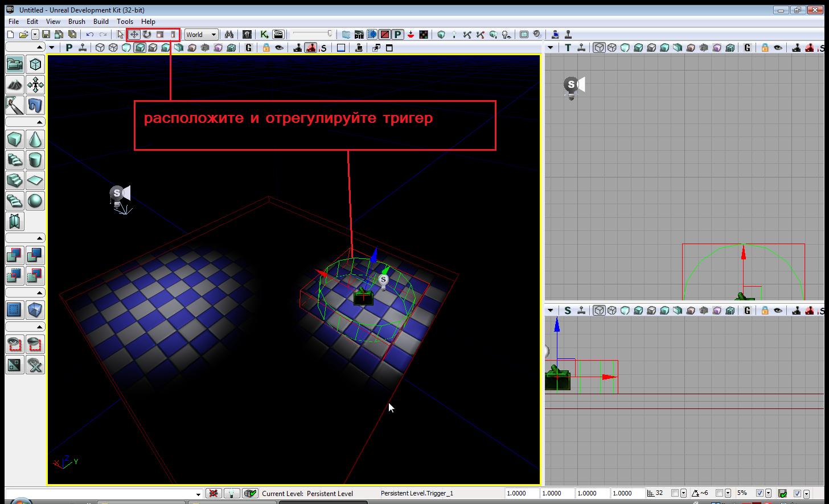Open the Matinee clapperboard icon
The image size is (829, 504).
click(278, 35)
